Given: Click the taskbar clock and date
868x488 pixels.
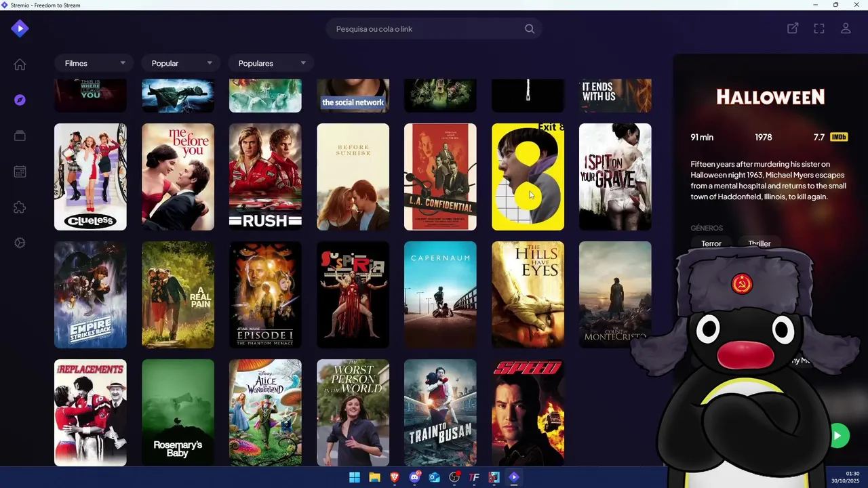Looking at the screenshot, I should click(x=846, y=477).
